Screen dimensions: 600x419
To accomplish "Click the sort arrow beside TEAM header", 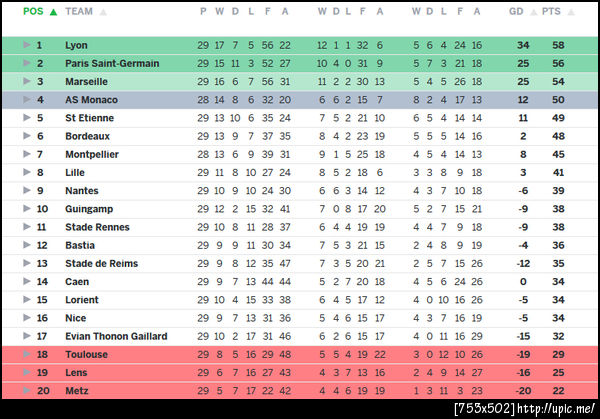I will (x=104, y=11).
